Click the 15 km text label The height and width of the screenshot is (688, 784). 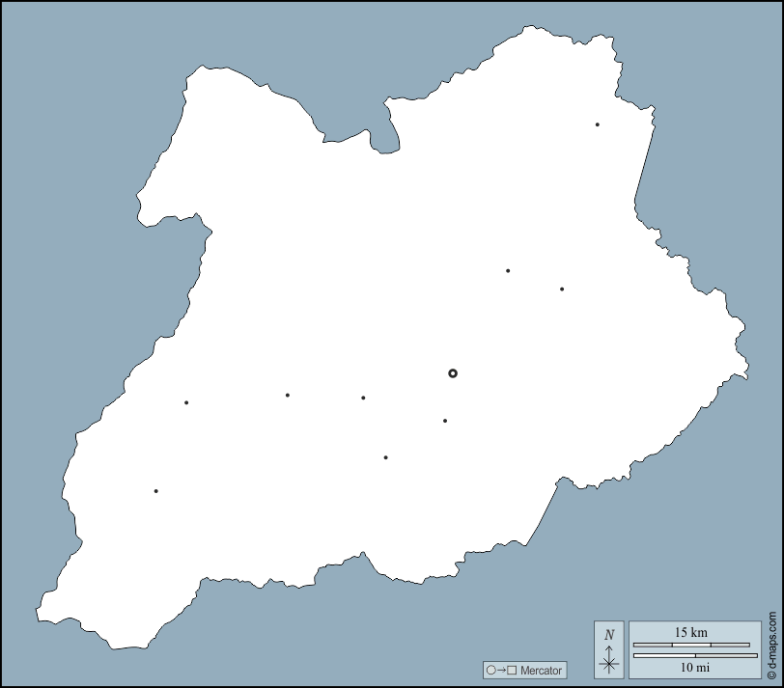coord(691,632)
